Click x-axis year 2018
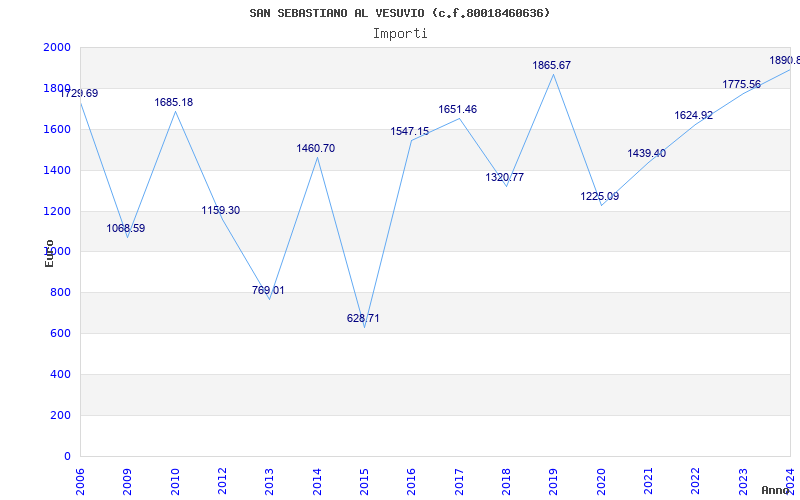This screenshot has width=800, height=500. point(507,481)
